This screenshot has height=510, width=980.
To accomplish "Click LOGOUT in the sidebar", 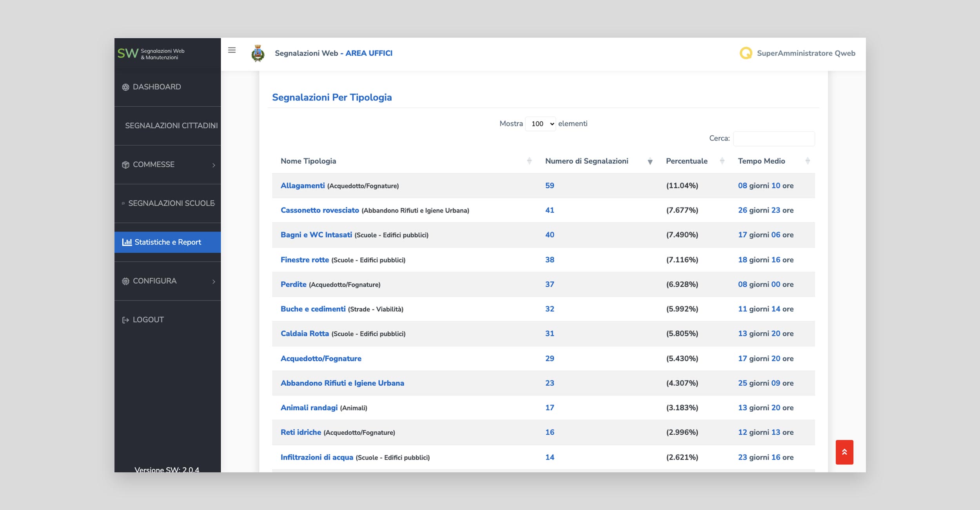I will pyautogui.click(x=148, y=320).
